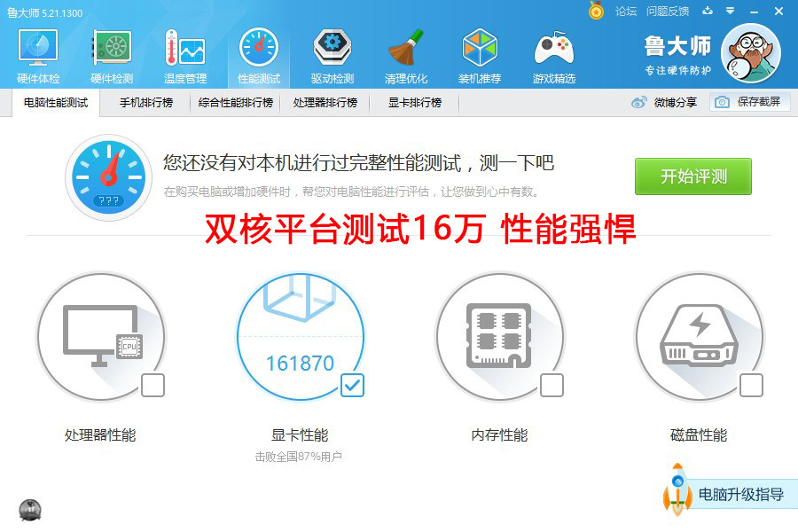Open the 游戏精选 gamepad module
Viewport: 798px width, 532px height.
point(553,56)
